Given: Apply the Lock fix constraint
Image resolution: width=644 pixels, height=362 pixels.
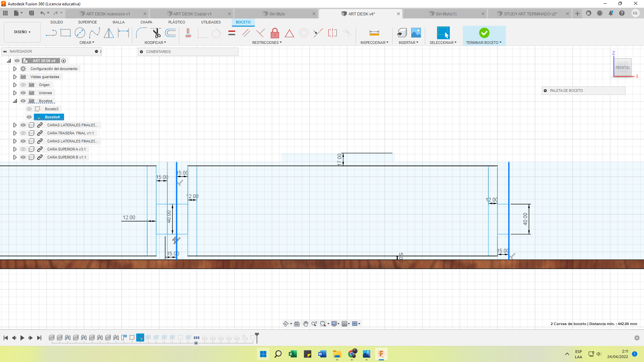Looking at the screenshot, I should 275,33.
